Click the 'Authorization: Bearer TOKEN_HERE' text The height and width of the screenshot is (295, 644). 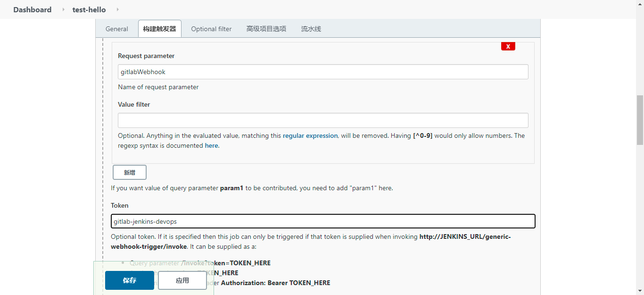click(x=276, y=283)
